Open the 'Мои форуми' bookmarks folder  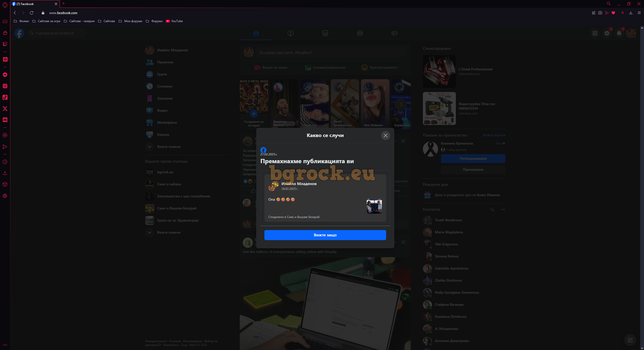coord(131,21)
